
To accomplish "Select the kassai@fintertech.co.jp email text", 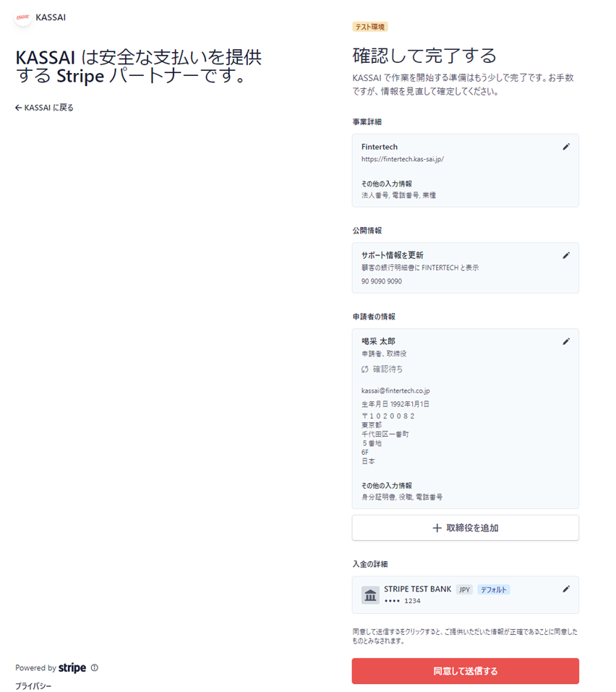I will pyautogui.click(x=395, y=391).
